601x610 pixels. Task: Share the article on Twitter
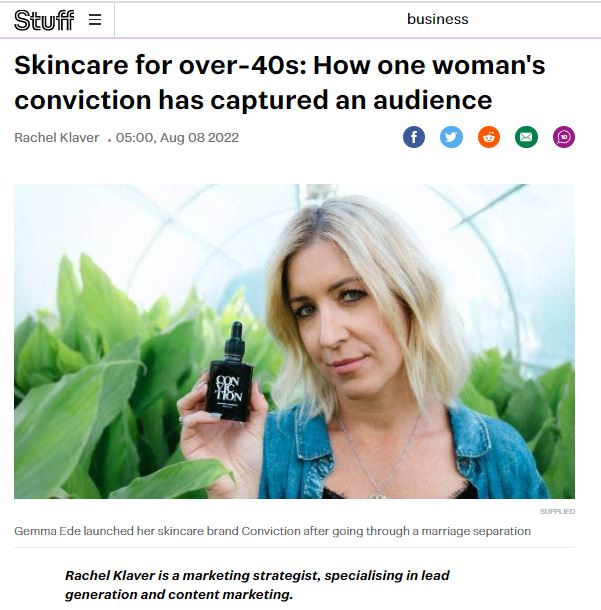pos(451,137)
